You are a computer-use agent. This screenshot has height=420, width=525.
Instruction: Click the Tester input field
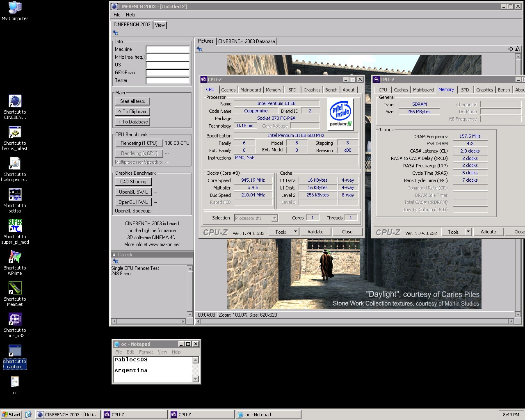coord(168,80)
